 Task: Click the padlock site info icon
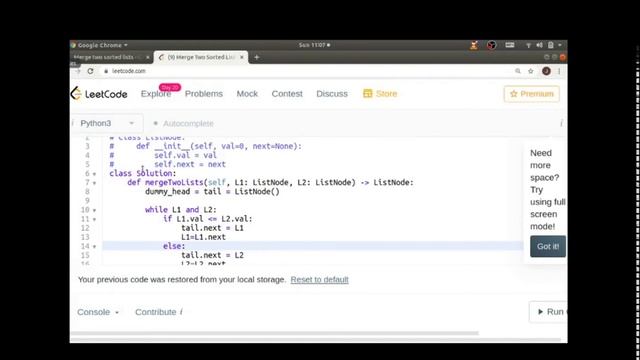pos(106,71)
